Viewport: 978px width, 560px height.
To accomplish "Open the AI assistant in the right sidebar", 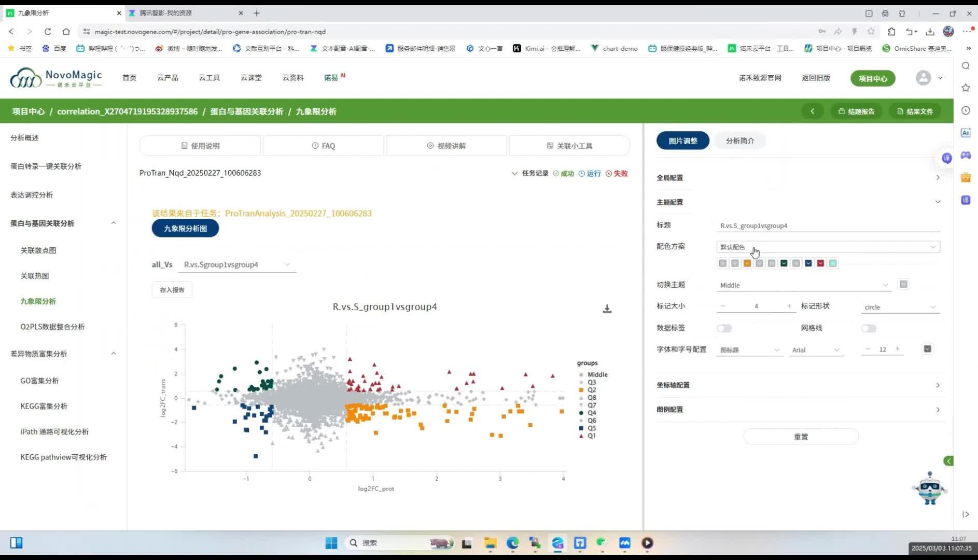I will click(x=965, y=133).
